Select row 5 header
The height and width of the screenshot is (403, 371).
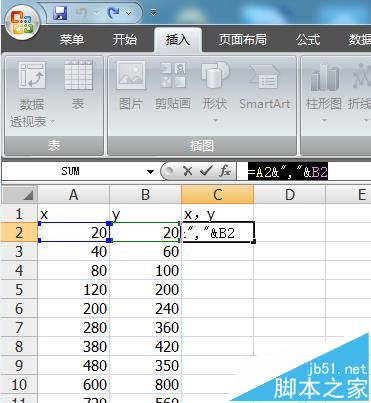click(x=19, y=289)
